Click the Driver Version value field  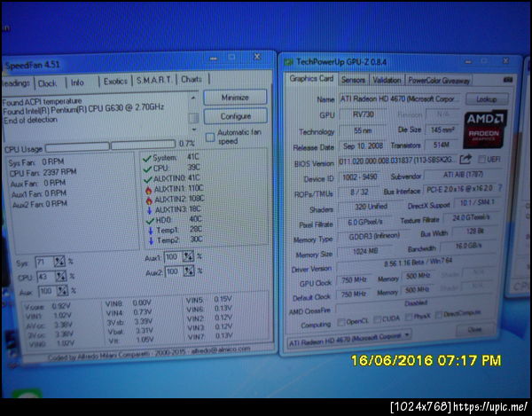[x=417, y=263]
